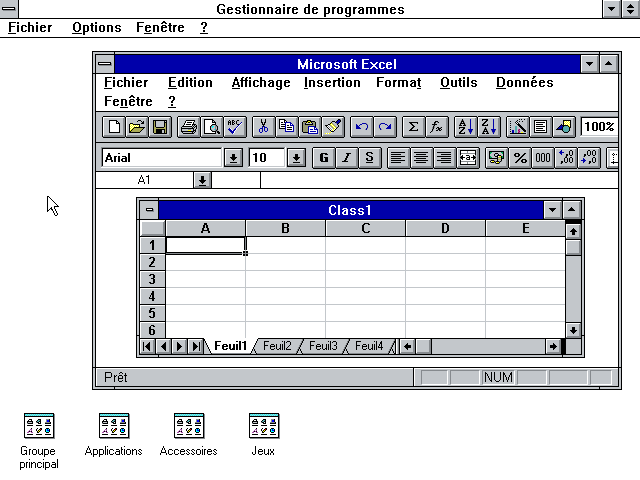Apply thousands separator 000 style
Viewport: 640px width, 480px height.
[x=542, y=158]
